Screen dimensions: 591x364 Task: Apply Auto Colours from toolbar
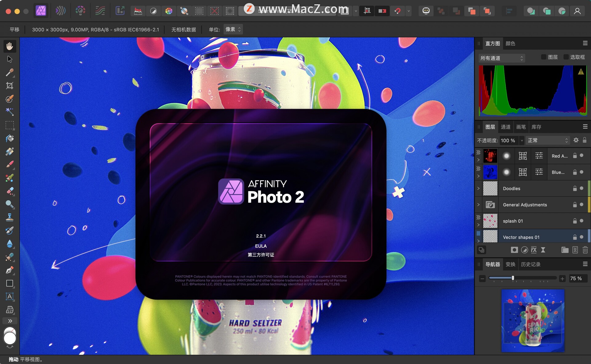(169, 11)
